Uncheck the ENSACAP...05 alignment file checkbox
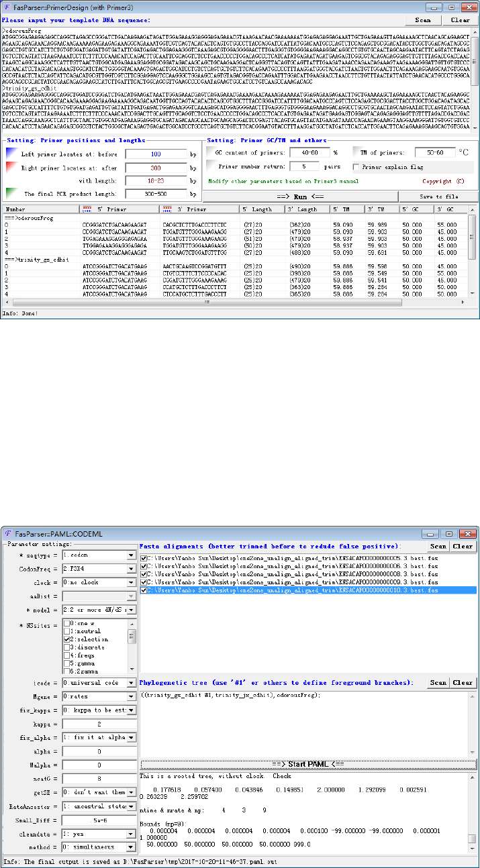This screenshot has width=480, height=868. coord(144,557)
